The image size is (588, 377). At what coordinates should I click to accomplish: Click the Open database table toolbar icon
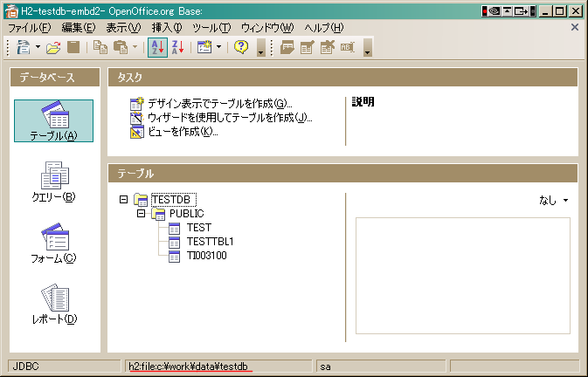tap(287, 47)
